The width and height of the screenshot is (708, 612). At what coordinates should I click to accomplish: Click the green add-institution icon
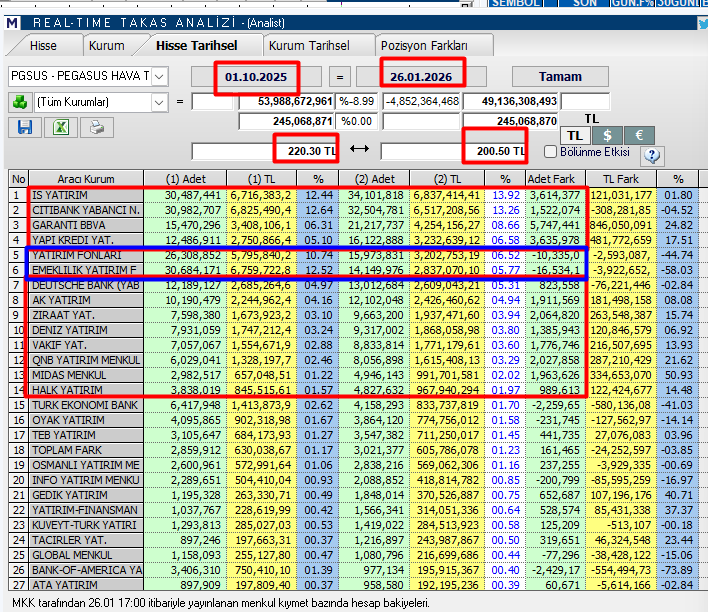(20, 102)
